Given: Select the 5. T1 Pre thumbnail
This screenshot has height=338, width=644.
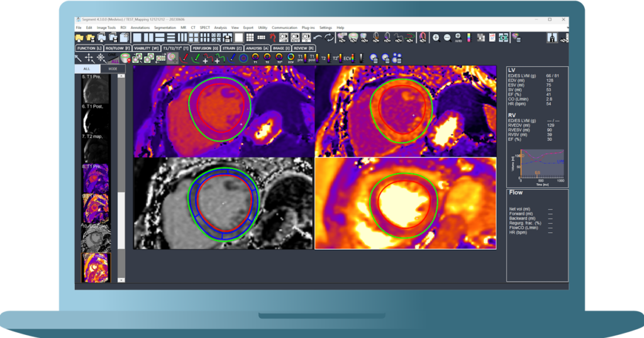Looking at the screenshot, I should 96,88.
